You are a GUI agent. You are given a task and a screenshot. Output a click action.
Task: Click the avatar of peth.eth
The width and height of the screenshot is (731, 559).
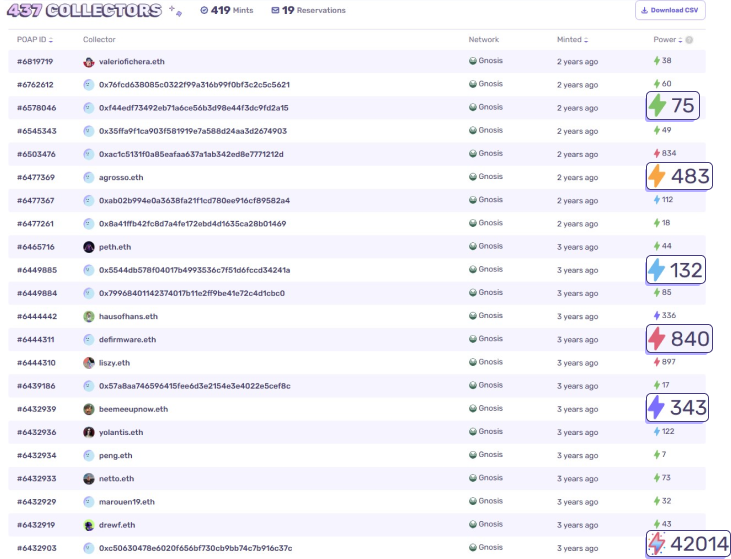coord(89,247)
